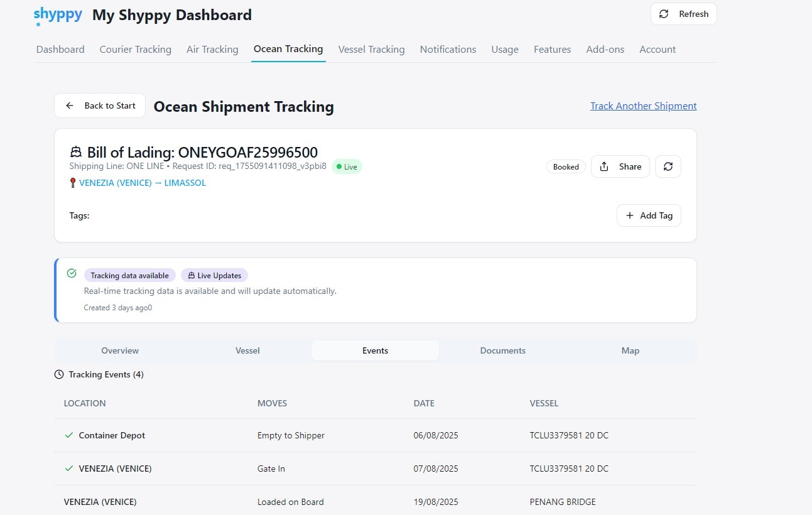Click the Empty to Shipper move cell
812x515 pixels.
coord(291,435)
